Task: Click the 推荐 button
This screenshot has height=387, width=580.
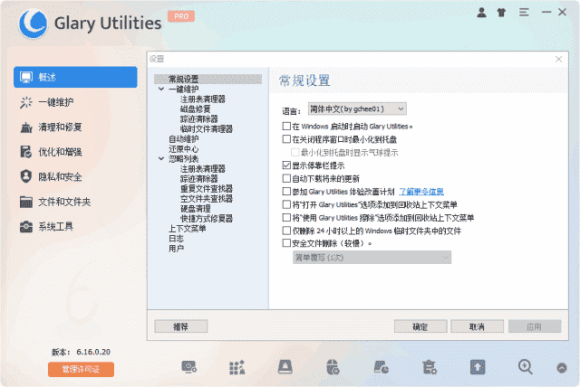Action: click(x=181, y=327)
